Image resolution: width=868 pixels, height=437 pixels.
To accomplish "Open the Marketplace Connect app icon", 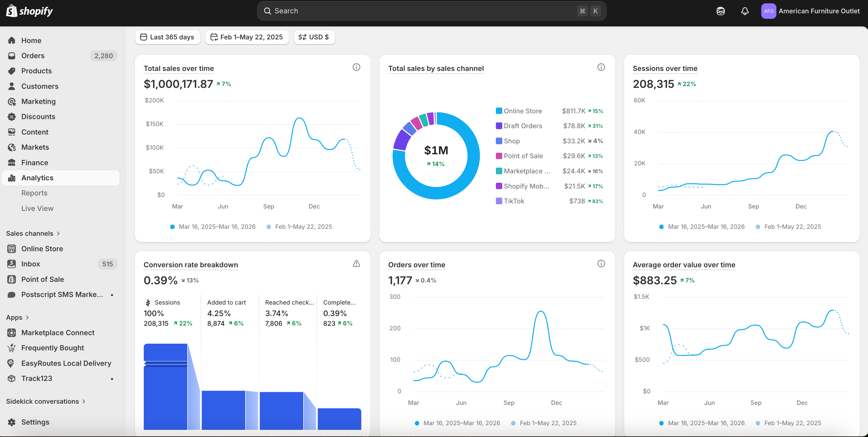I will click(12, 332).
